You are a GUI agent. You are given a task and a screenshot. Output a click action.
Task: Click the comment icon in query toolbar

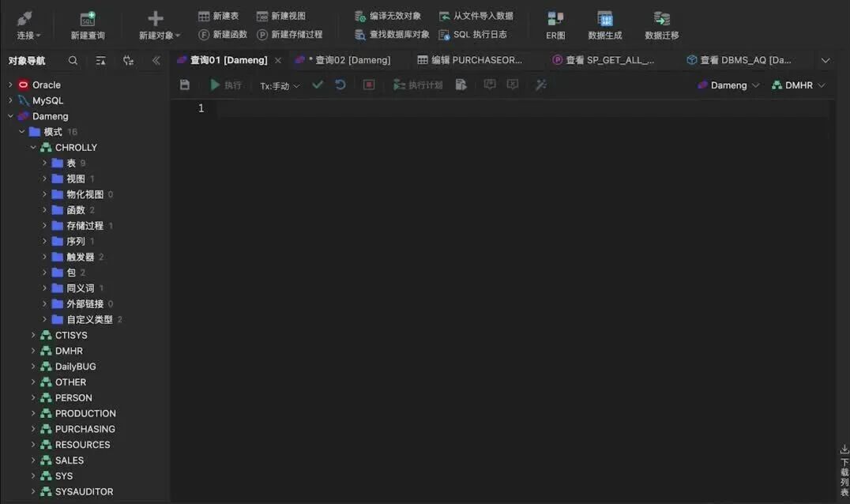[x=490, y=85]
